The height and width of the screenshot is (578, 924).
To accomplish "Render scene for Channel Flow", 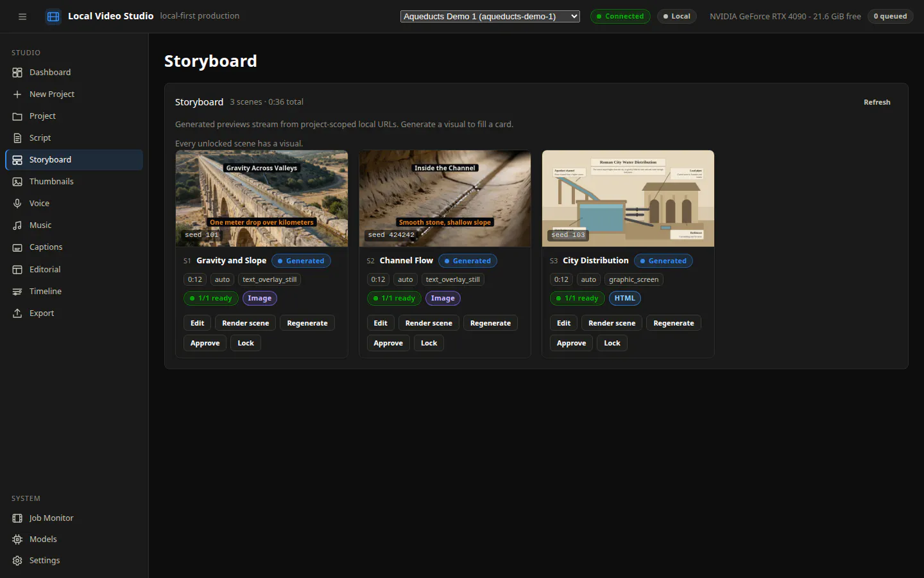I will coord(429,323).
